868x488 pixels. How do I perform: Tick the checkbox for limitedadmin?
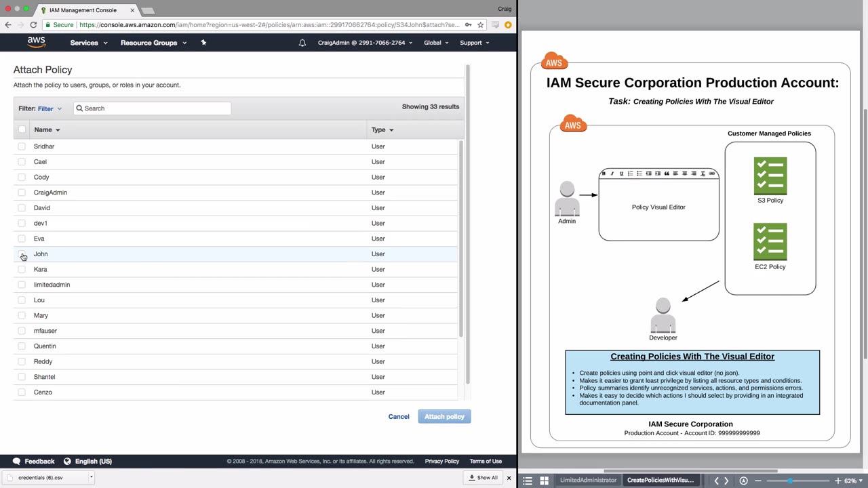[x=22, y=285]
